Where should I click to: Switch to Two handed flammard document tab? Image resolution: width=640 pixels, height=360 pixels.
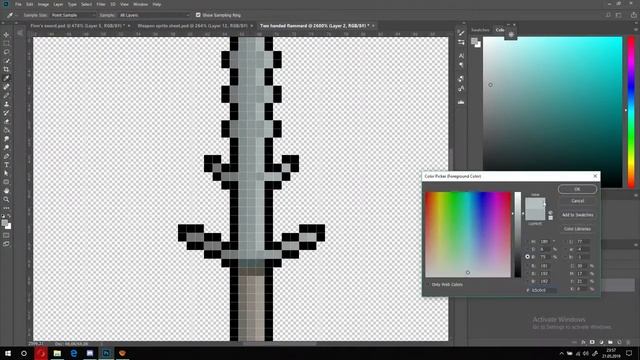(x=314, y=26)
